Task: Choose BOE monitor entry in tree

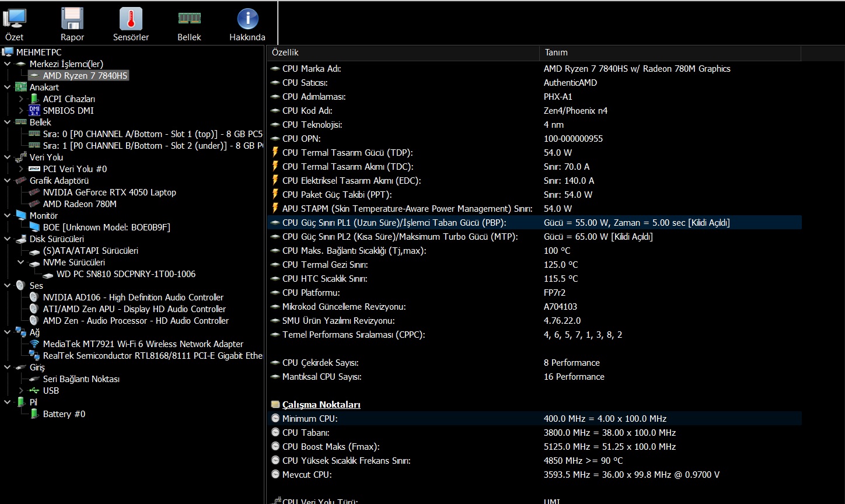Action: point(106,228)
